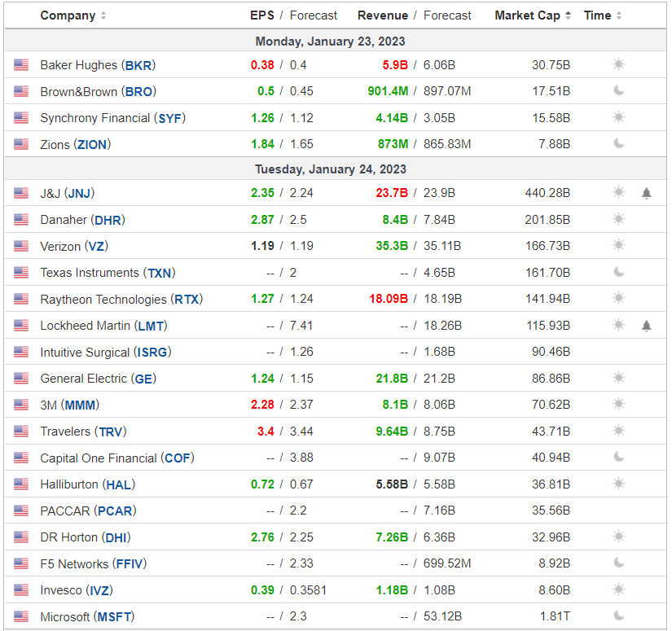
Task: Click the Revenue column header
Action: click(x=383, y=15)
